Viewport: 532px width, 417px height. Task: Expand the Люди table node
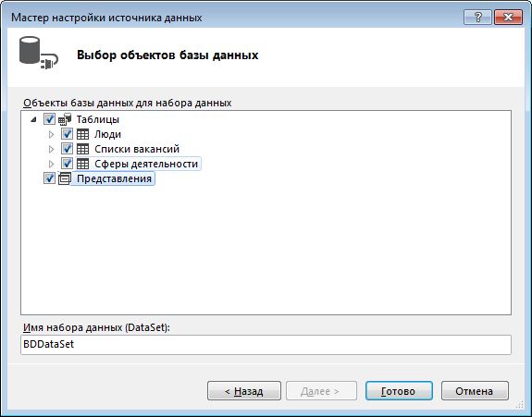[x=51, y=134]
